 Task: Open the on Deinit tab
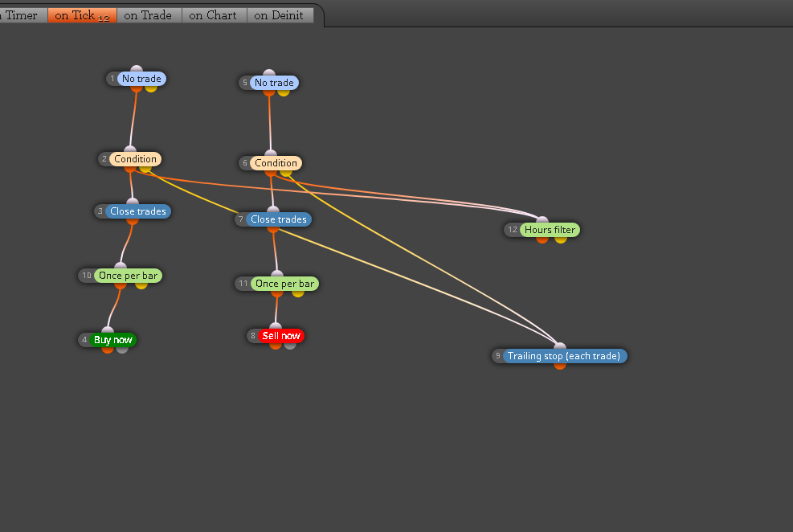[280, 15]
